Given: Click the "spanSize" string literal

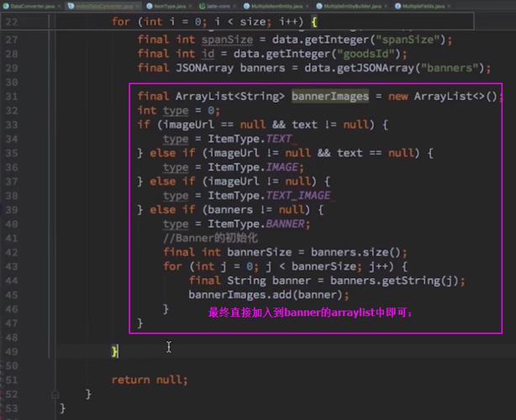Looking at the screenshot, I should [x=408, y=39].
